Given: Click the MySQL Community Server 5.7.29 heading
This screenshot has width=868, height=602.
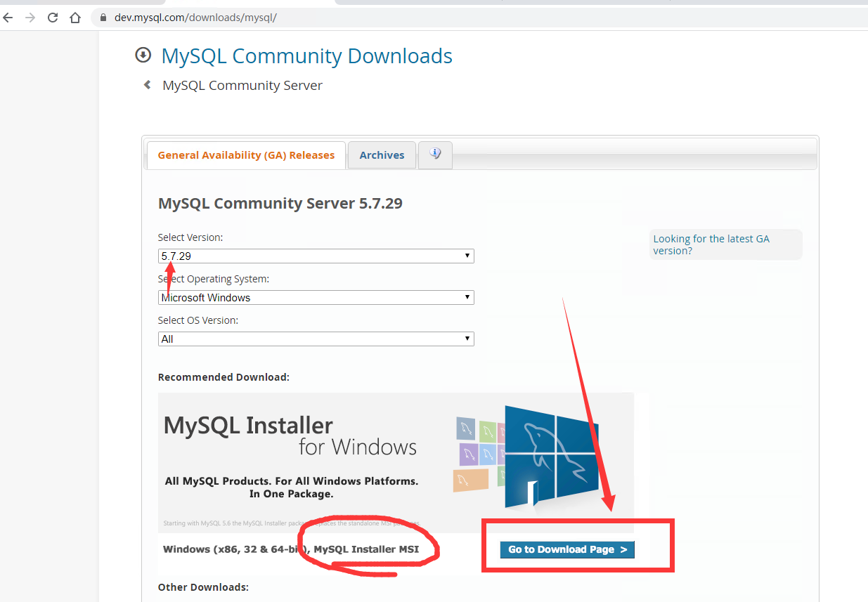Looking at the screenshot, I should (280, 204).
